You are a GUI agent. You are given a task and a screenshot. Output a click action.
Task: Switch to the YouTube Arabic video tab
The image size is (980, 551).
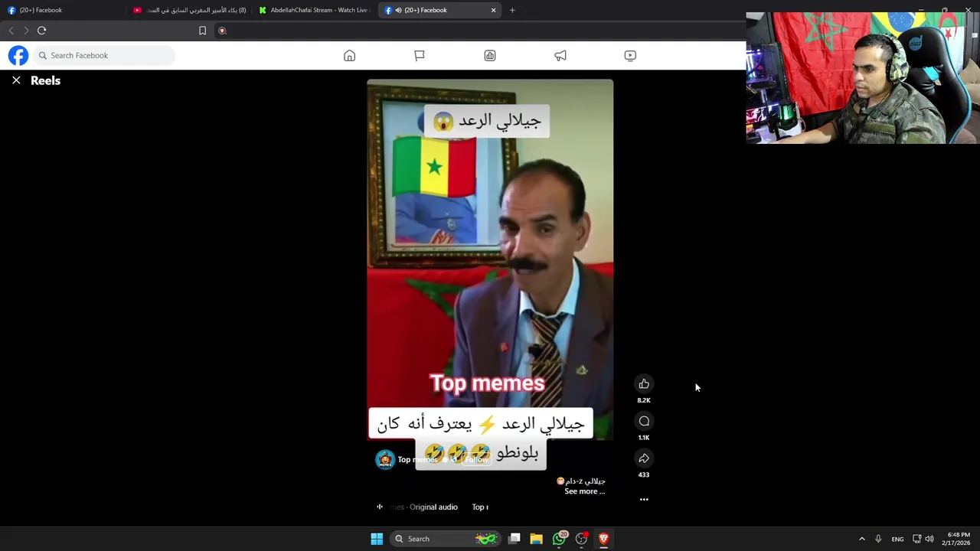click(190, 10)
